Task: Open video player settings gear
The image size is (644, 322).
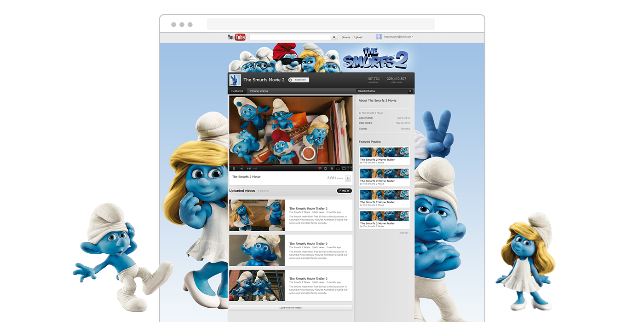Action: (x=326, y=169)
